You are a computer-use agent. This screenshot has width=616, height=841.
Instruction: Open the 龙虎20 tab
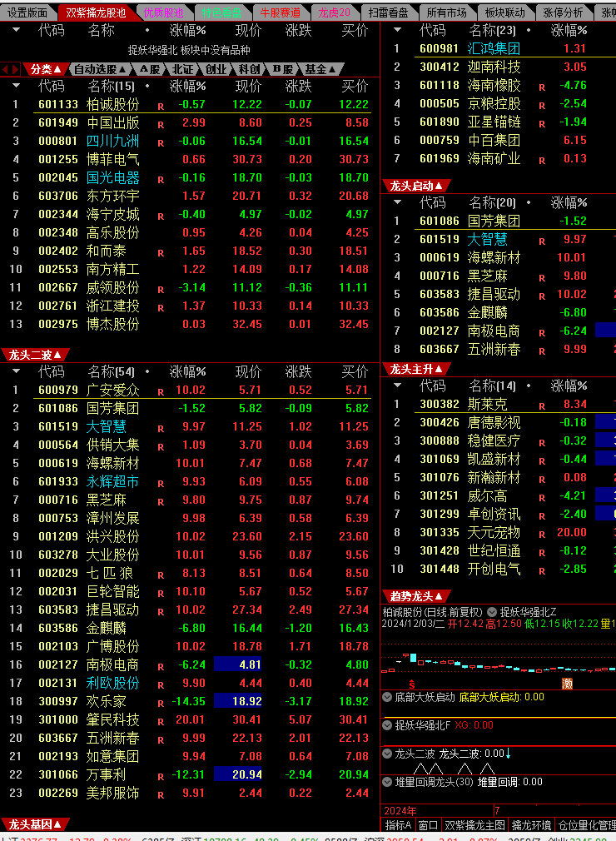[x=334, y=12]
